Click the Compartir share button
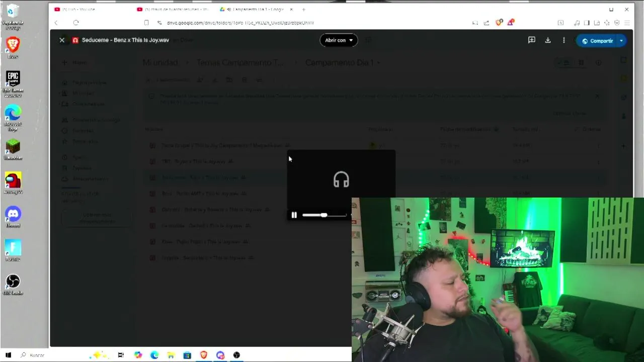The image size is (644, 362). 597,41
